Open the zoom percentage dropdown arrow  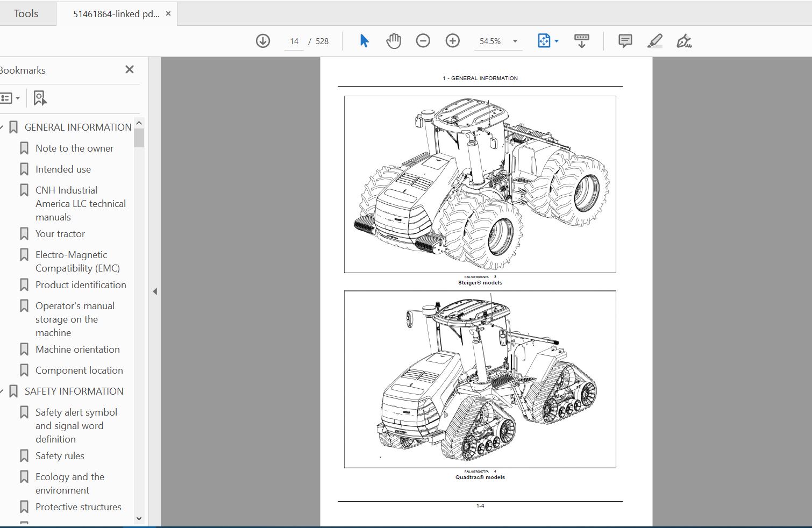[515, 41]
